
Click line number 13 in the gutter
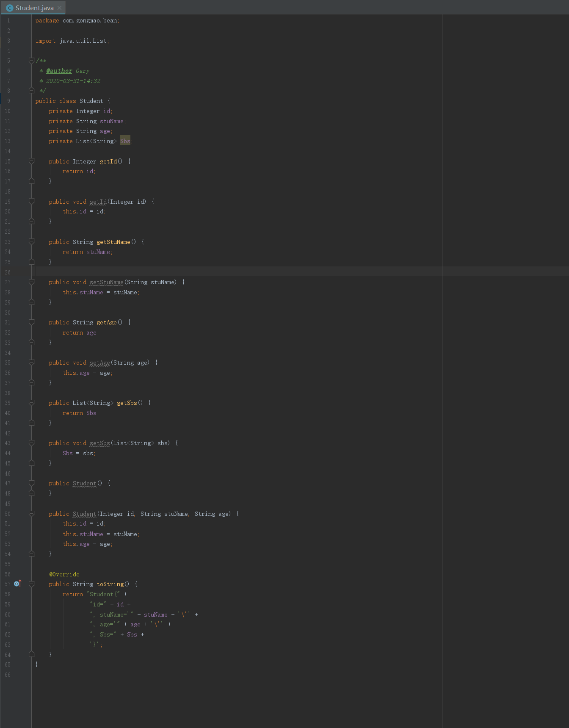[x=8, y=141]
